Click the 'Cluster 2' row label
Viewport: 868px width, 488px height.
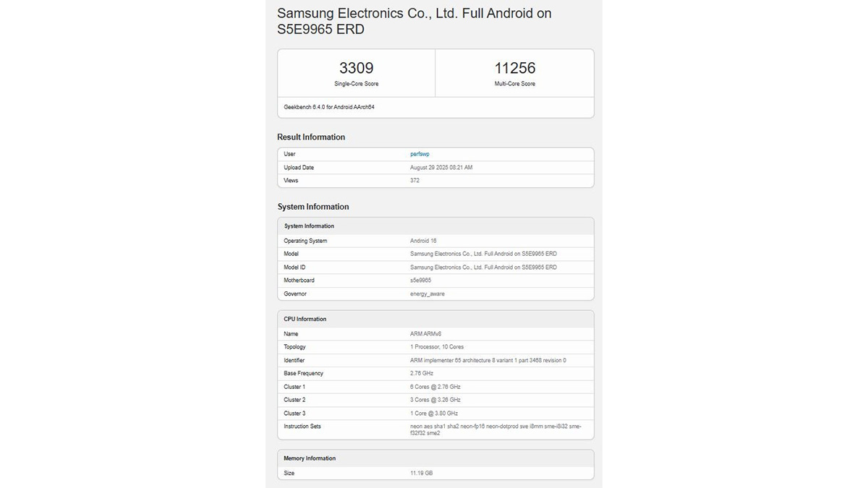pos(294,400)
